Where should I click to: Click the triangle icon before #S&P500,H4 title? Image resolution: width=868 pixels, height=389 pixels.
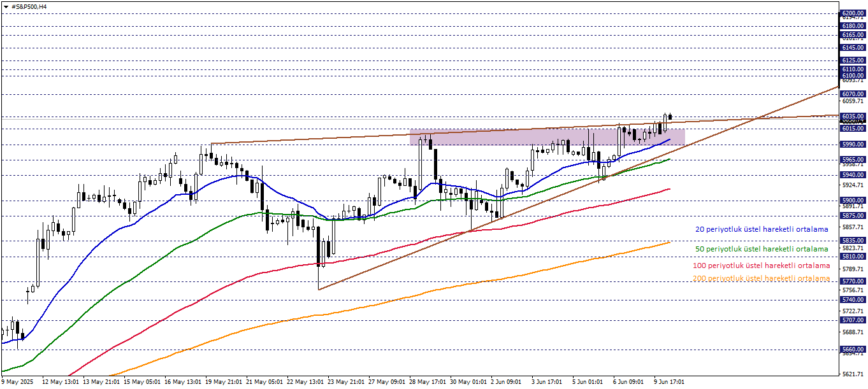(x=6, y=6)
